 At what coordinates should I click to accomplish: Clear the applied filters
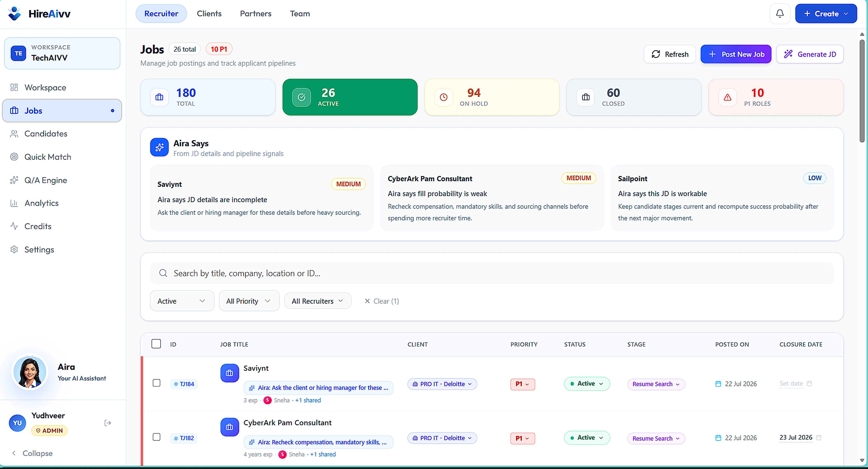382,301
